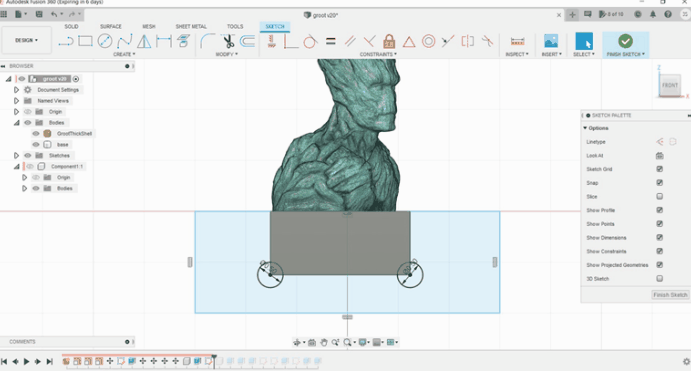Expand the Sketches folder
This screenshot has height=371, width=691.
pyautogui.click(x=16, y=156)
